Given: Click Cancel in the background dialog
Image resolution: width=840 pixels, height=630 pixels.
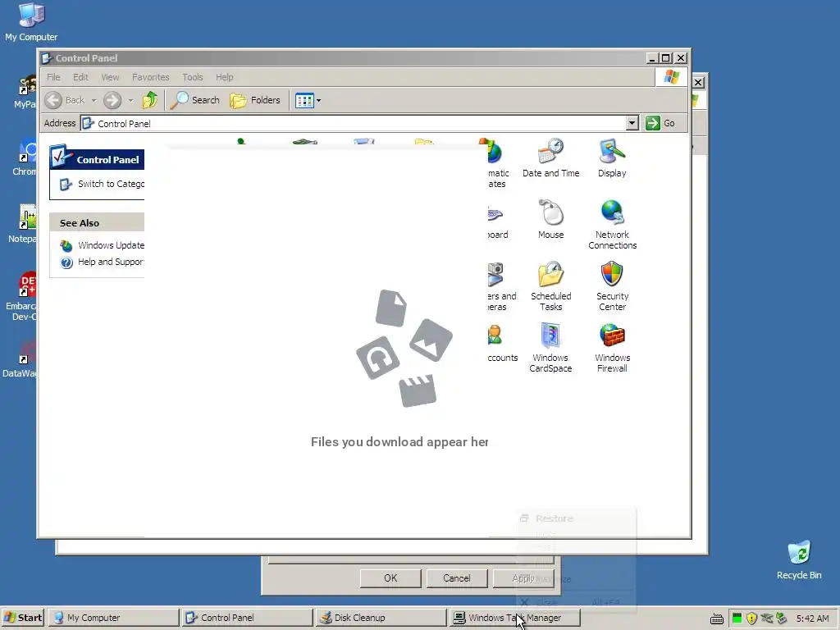Looking at the screenshot, I should 456,578.
